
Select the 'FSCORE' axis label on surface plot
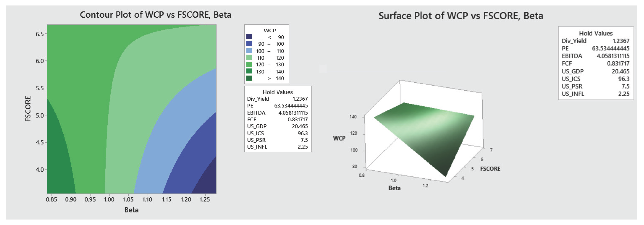(490, 169)
